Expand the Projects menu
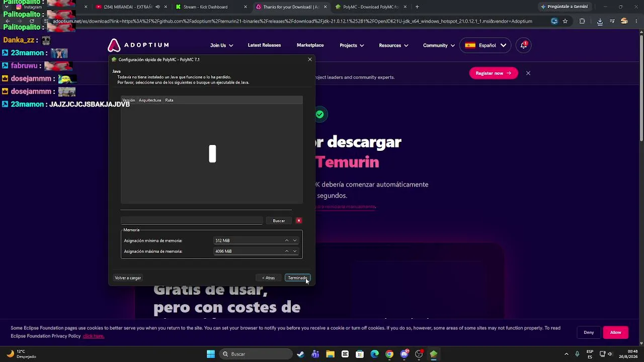 click(352, 45)
